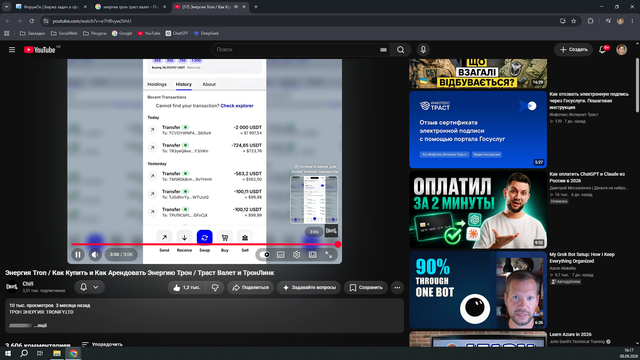This screenshot has height=360, width=640.
Task: Mute the video volume
Action: point(95,254)
